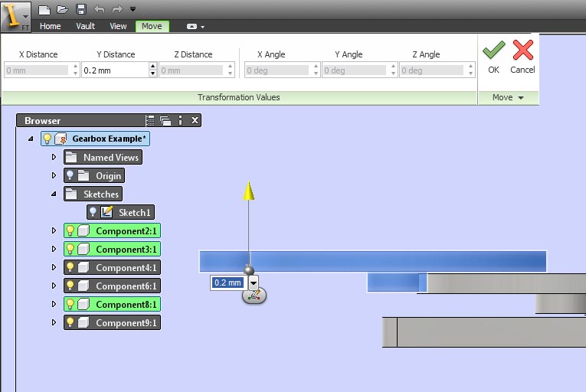This screenshot has width=586, height=392.
Task: Toggle the Component2:1 visibility bulb
Action: tap(70, 230)
